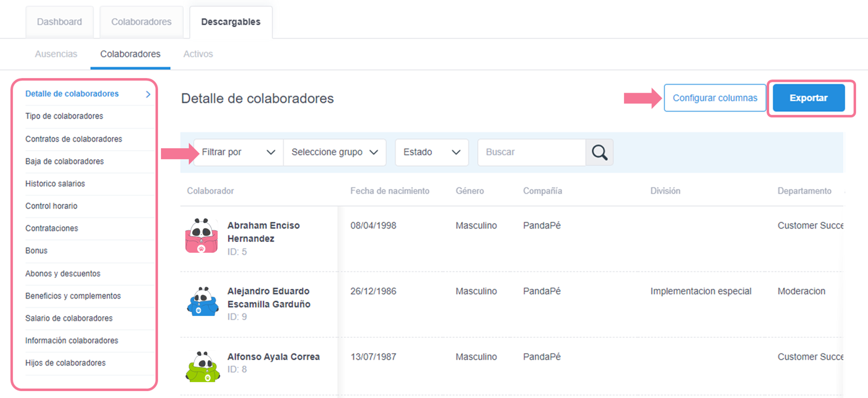Click Alfonso Ayala Correa's green panda avatar

[203, 367]
